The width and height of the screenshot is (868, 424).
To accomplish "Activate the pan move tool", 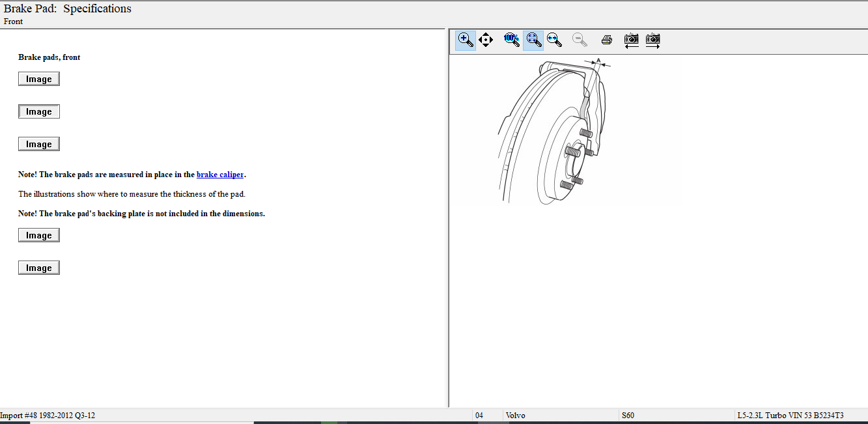I will pos(486,40).
